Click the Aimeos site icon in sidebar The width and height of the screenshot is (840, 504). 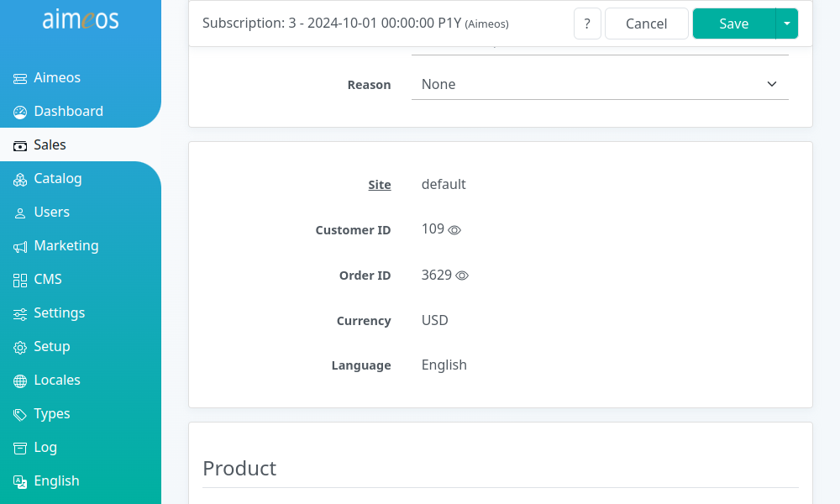click(x=20, y=79)
